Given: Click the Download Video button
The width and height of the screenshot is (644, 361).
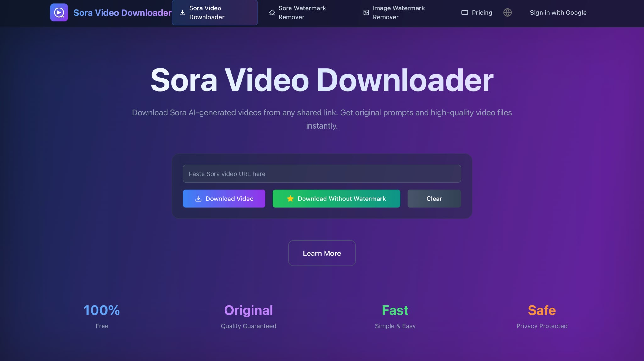Looking at the screenshot, I should 224,199.
